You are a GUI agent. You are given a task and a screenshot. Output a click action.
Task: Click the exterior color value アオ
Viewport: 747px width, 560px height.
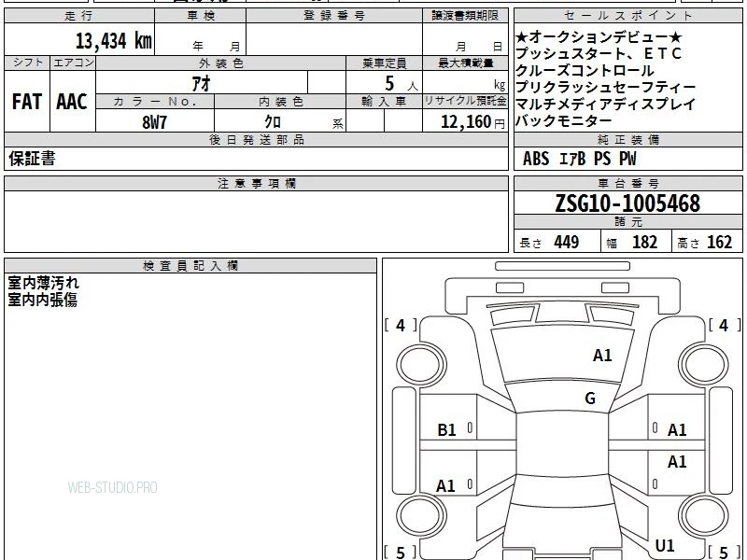tap(201, 83)
